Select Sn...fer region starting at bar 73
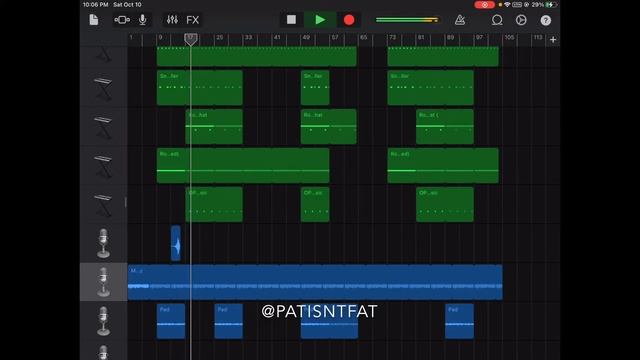This screenshot has width=640, height=360. (431, 88)
